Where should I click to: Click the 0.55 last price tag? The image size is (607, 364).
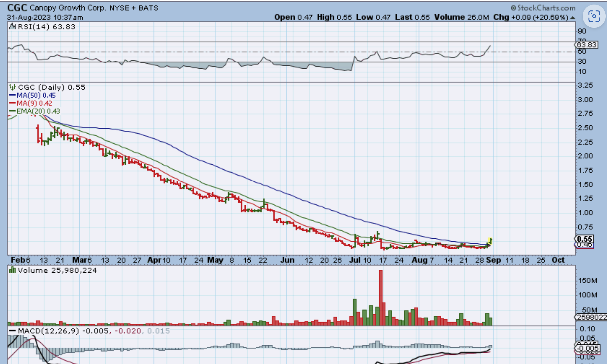tap(585, 239)
